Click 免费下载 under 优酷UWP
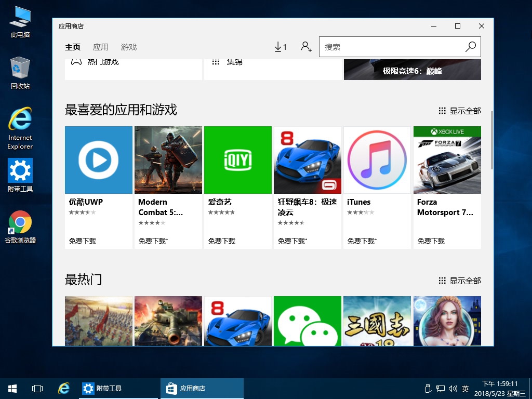 83,241
